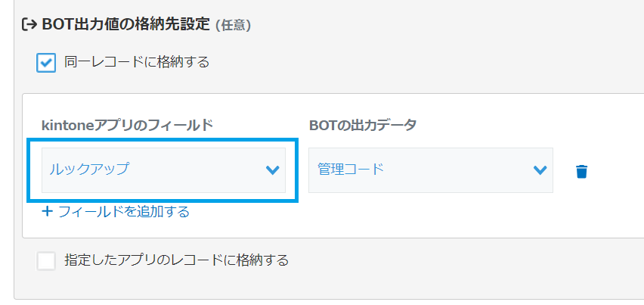Click the selected 管理コード value text
Image resolution: width=644 pixels, height=305 pixels.
351,170
